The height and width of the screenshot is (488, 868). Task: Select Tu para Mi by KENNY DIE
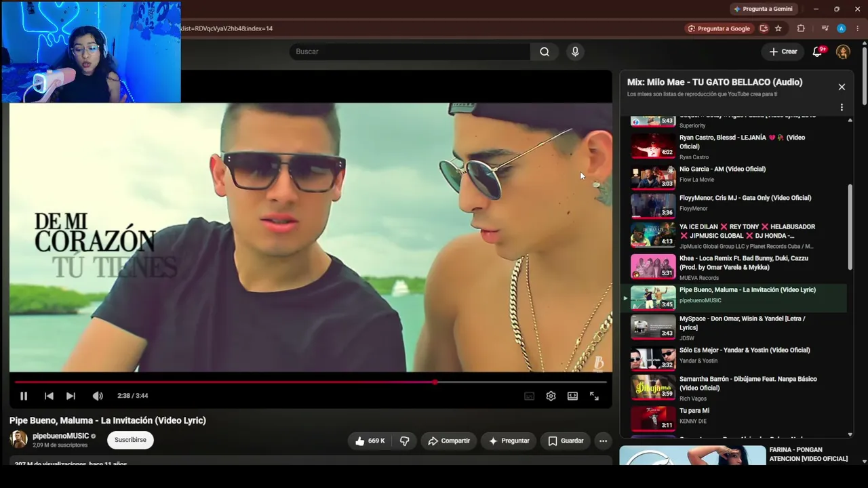click(694, 411)
